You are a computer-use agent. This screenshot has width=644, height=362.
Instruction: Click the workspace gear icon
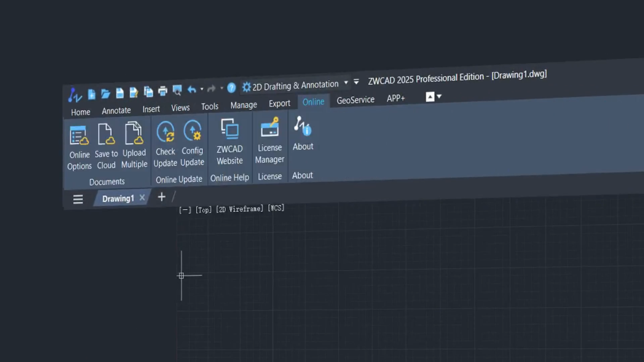(x=247, y=87)
